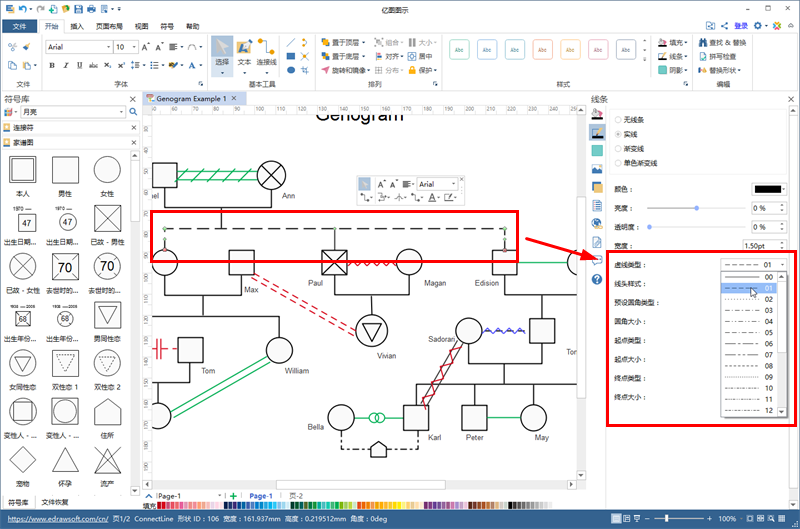The image size is (800, 529).
Task: Switch to Page-1 sheet tab
Action: click(x=261, y=496)
